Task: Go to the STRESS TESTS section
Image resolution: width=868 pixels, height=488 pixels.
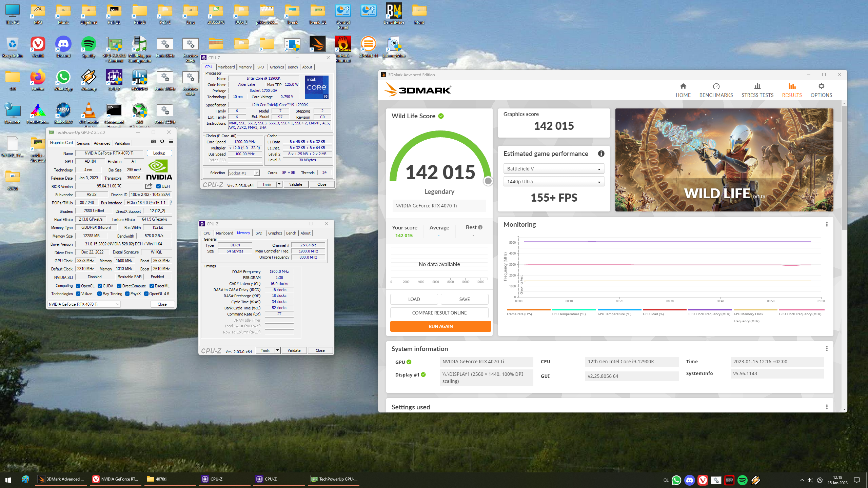Action: click(x=757, y=90)
